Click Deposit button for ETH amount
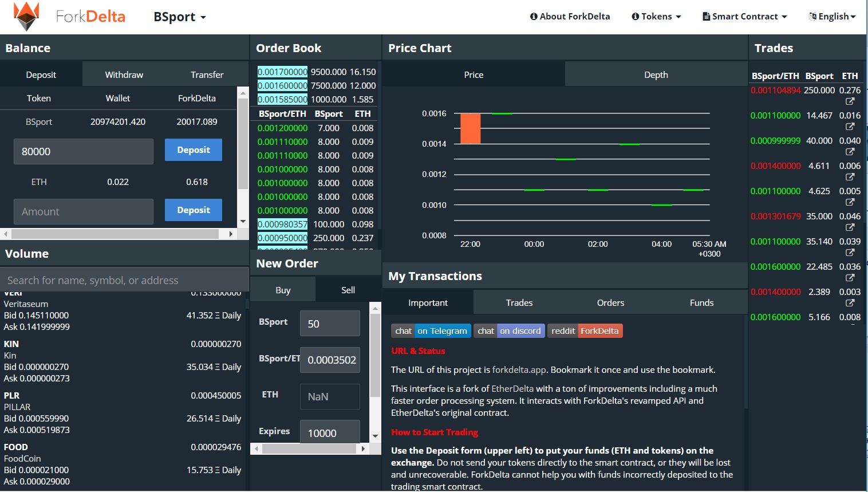This screenshot has height=492, width=868. (x=194, y=210)
